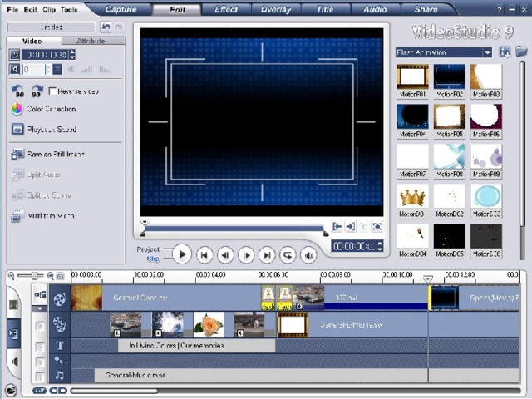Set the Mark-in point
This screenshot has height=399, width=532.
click(x=337, y=226)
